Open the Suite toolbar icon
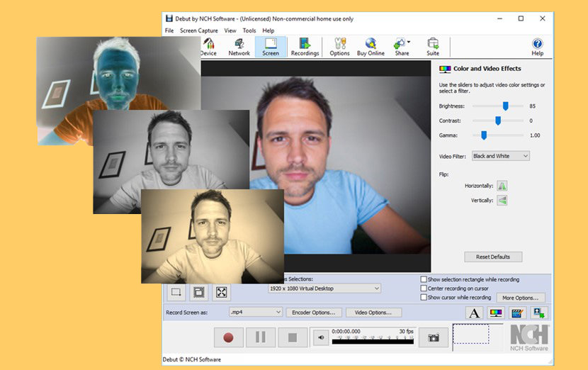This screenshot has height=370, width=588. [433, 47]
